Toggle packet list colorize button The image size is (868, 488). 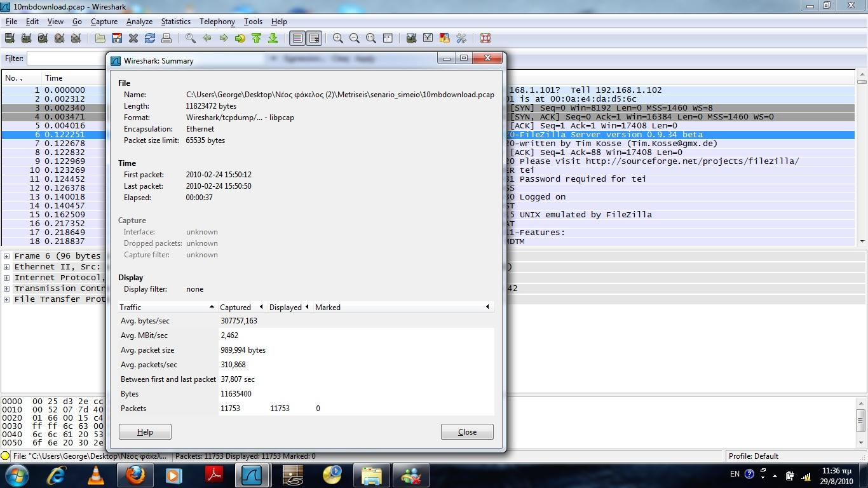coord(297,38)
